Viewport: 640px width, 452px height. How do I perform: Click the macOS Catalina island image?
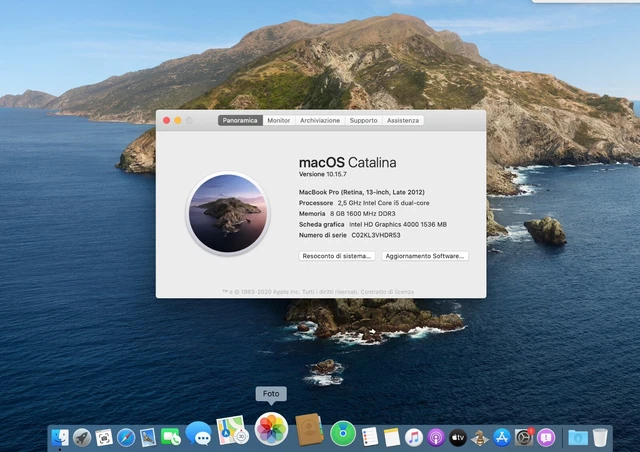(x=228, y=213)
